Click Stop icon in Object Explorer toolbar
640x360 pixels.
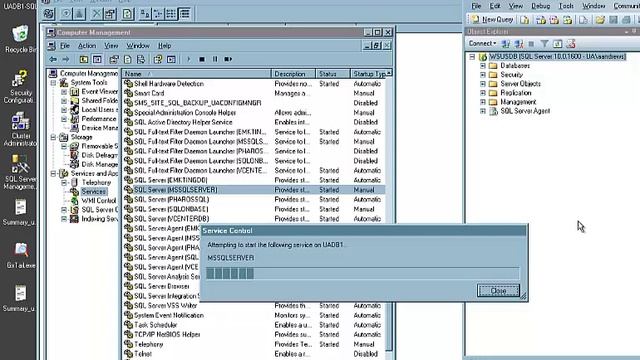click(x=531, y=43)
